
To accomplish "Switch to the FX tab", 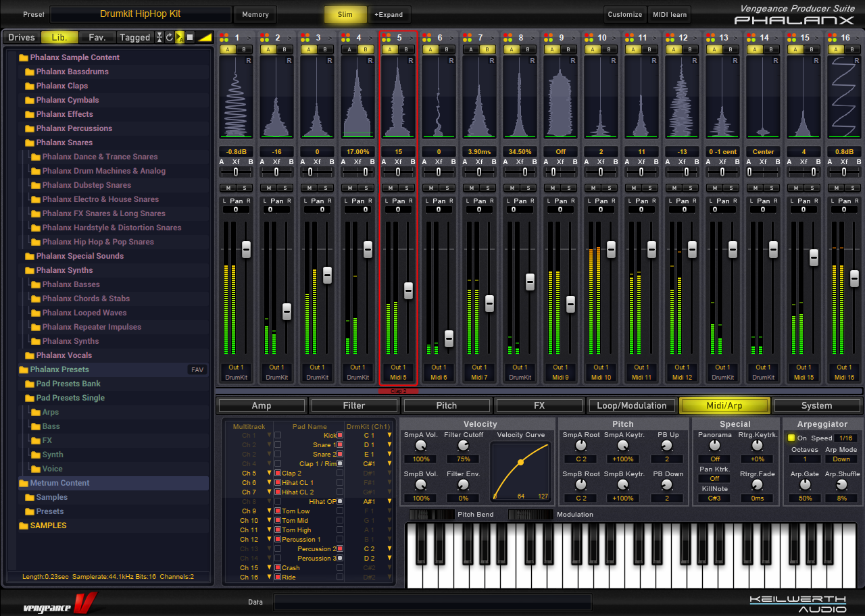I will click(539, 405).
